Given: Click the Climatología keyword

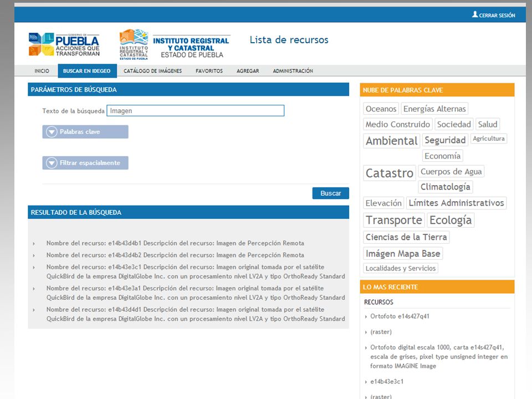Looking at the screenshot, I should 445,187.
